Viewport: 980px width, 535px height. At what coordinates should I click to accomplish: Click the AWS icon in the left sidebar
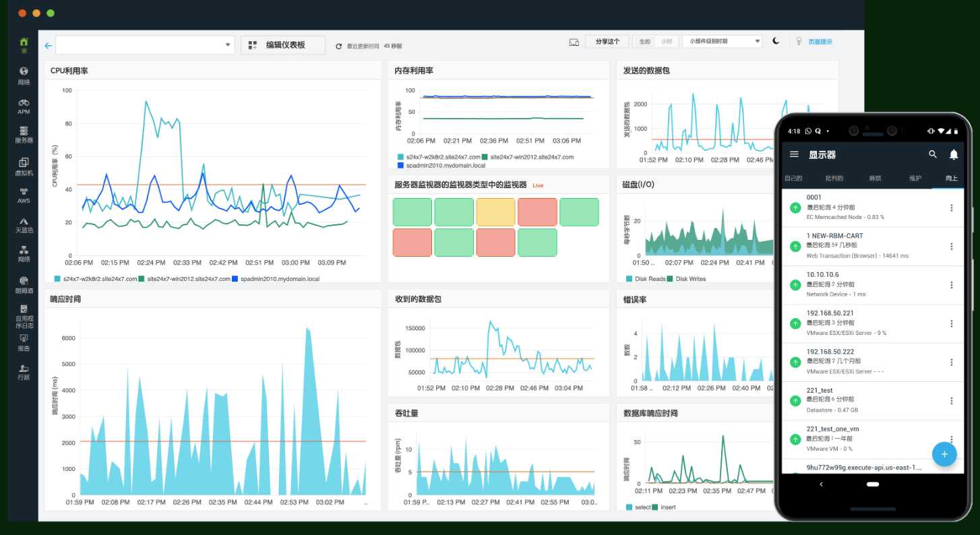[x=24, y=194]
